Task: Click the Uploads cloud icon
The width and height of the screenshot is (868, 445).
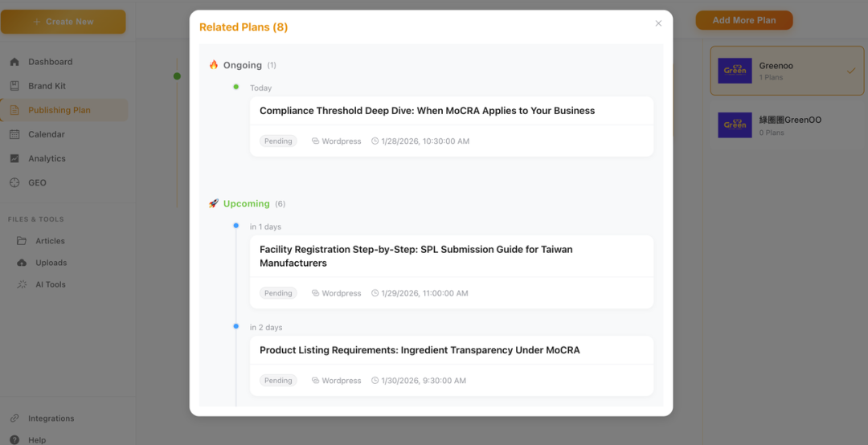Action: [x=21, y=263]
